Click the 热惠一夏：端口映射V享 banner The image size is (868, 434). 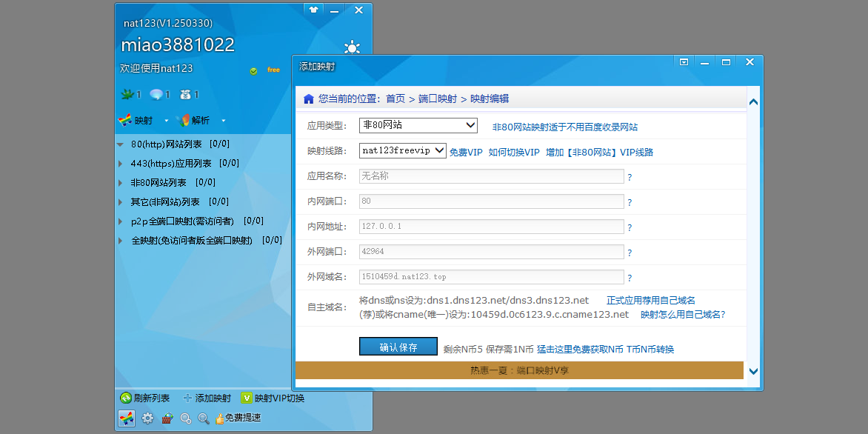tap(519, 370)
